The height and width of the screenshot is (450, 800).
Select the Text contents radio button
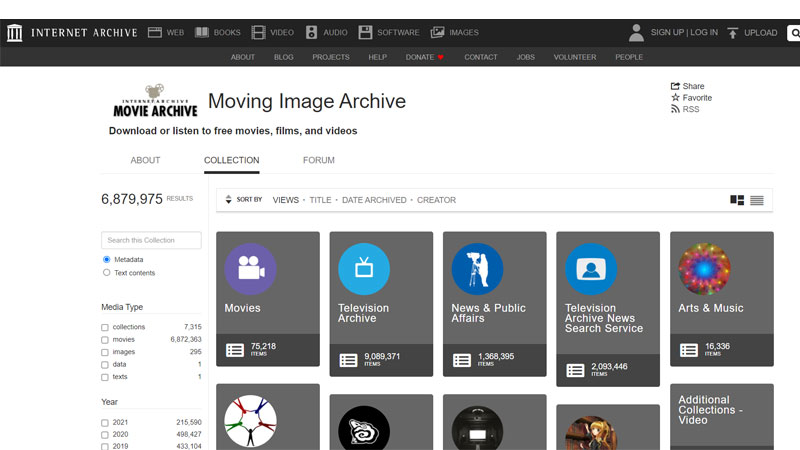tap(107, 272)
